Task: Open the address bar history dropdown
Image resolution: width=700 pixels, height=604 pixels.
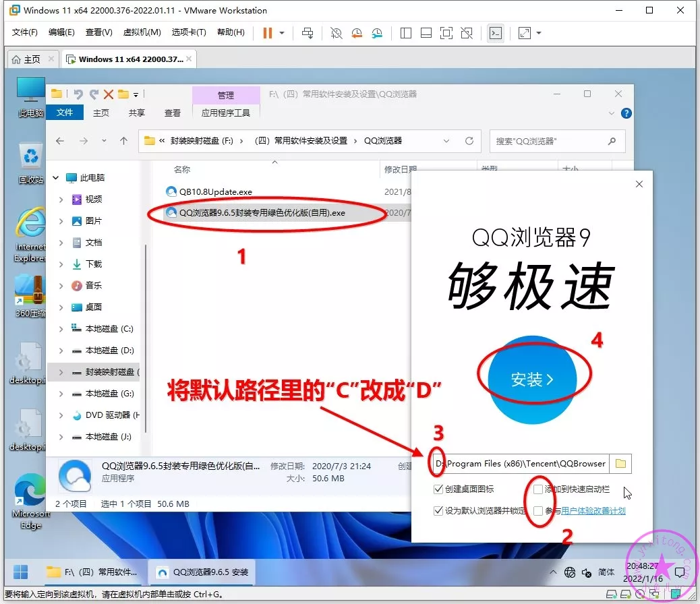Action: click(446, 141)
